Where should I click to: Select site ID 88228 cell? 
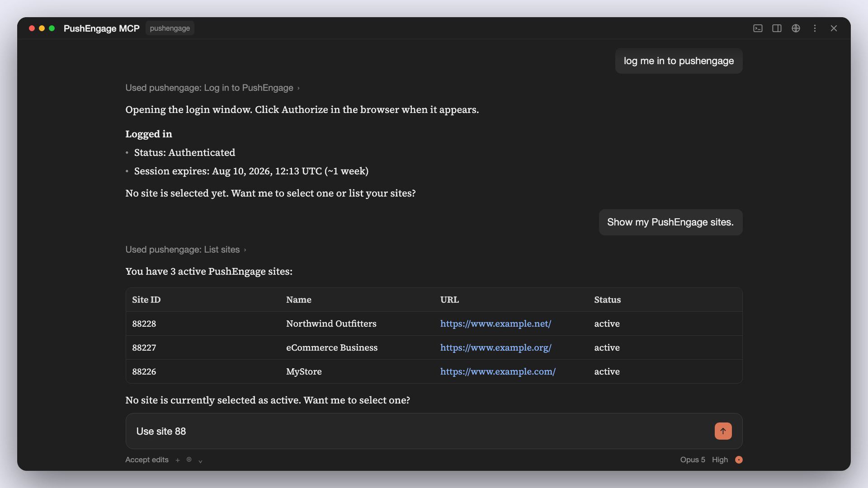[144, 324]
